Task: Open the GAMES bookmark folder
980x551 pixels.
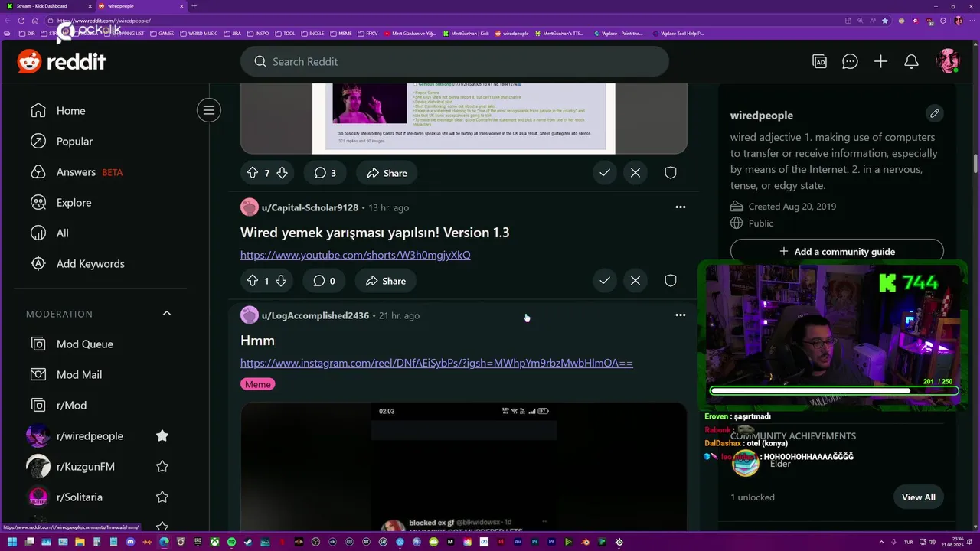Action: point(162,34)
